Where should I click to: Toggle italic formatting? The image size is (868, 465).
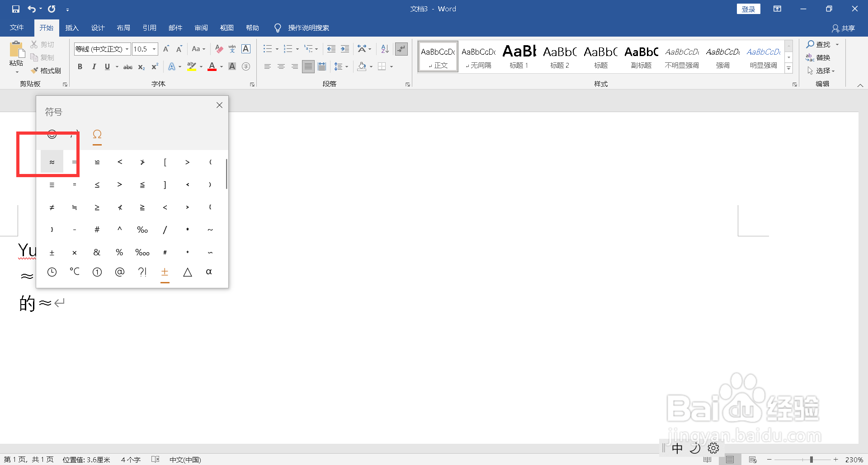tap(94, 67)
